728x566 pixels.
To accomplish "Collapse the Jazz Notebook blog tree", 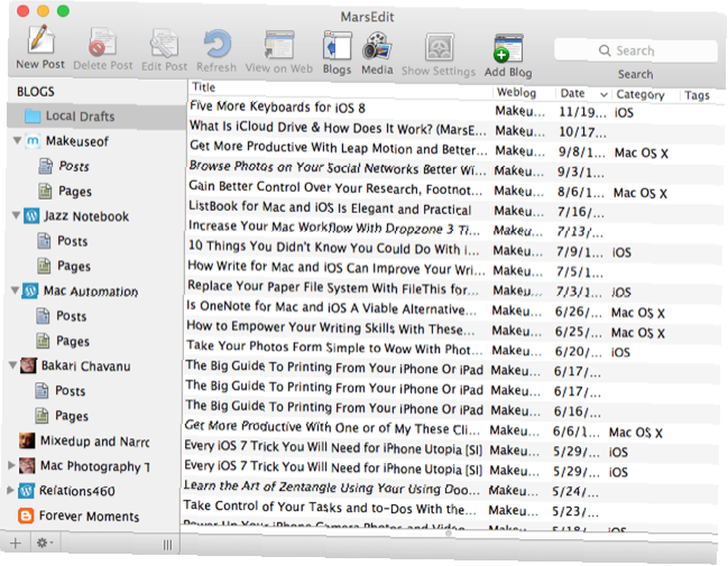I will point(16,215).
